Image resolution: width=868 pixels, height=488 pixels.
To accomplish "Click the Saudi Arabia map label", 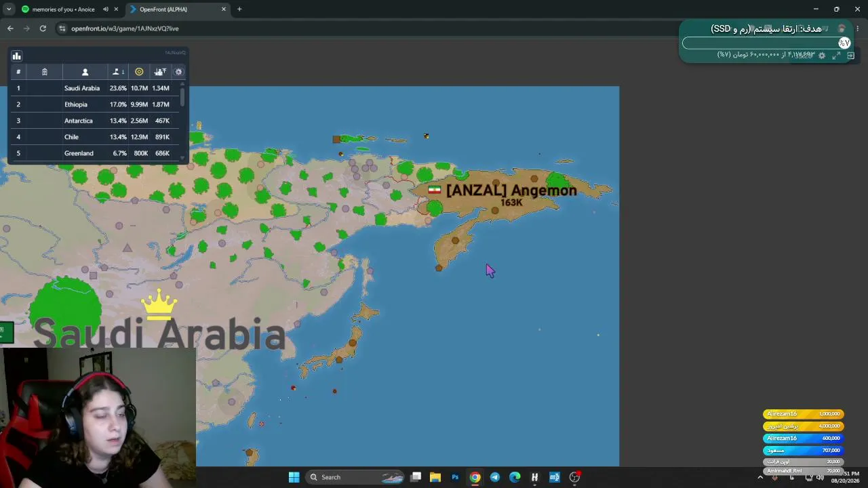I will coord(159,334).
